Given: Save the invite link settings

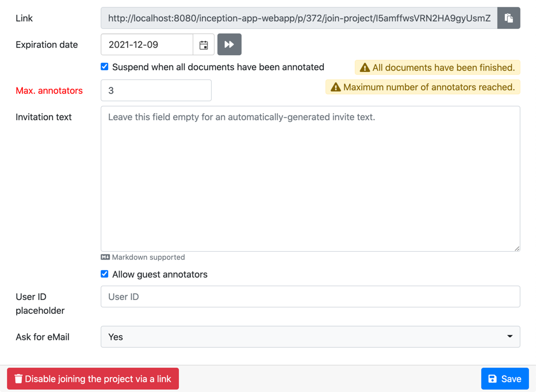Looking at the screenshot, I should tap(504, 379).
